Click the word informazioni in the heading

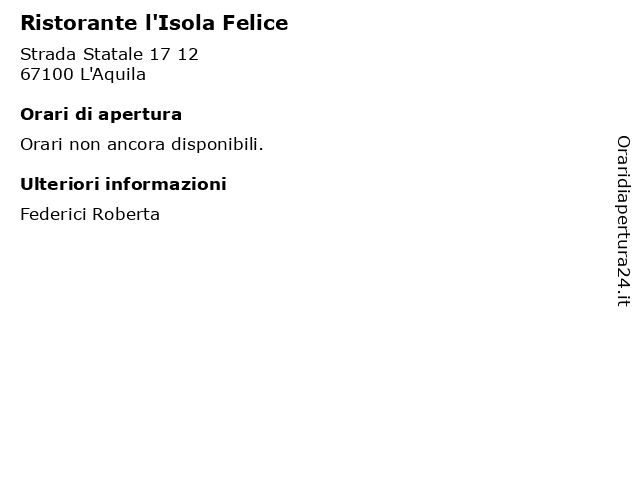click(166, 184)
